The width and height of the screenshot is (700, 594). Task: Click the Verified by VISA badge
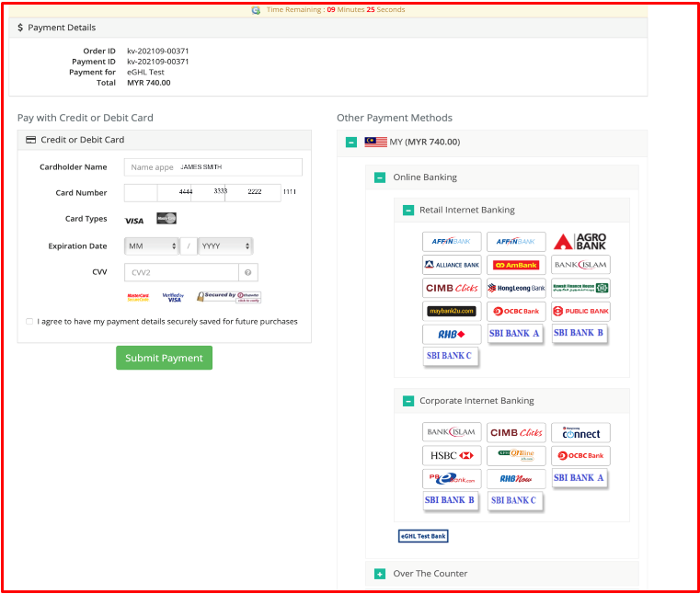tap(173, 297)
